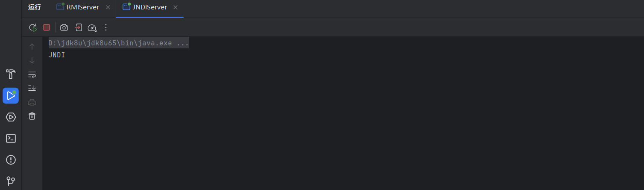Open the more actions three-dot menu
644x190 pixels.
106,27
